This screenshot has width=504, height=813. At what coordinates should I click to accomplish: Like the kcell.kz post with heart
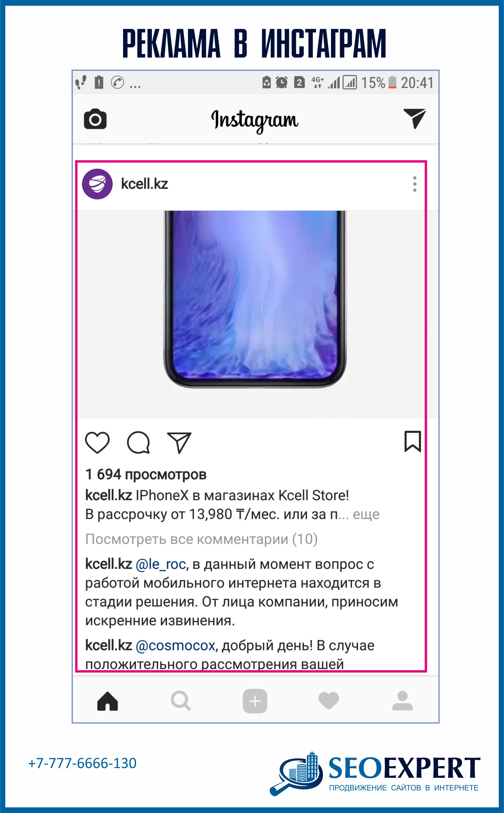[97, 443]
